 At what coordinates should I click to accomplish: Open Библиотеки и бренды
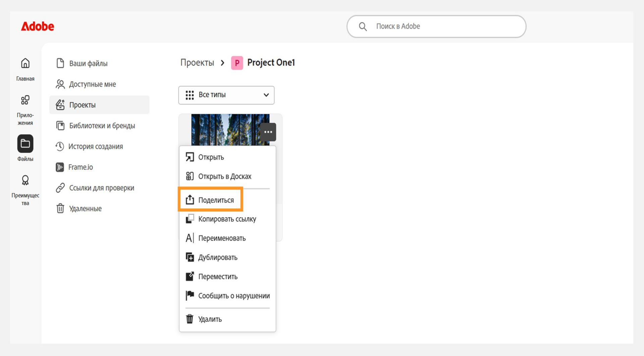[x=99, y=125]
